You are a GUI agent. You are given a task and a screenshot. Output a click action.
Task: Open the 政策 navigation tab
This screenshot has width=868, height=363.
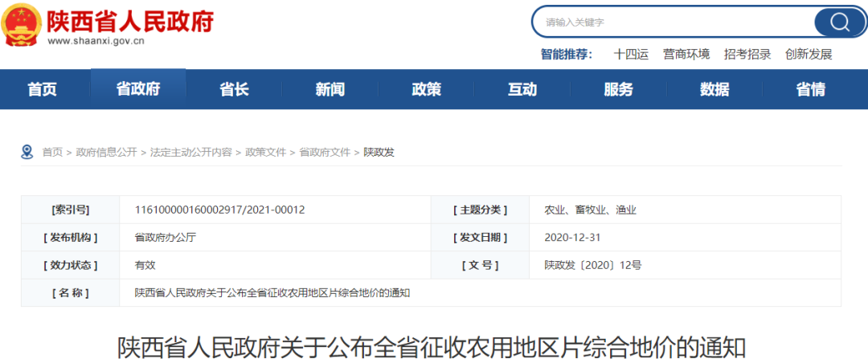[x=426, y=89]
